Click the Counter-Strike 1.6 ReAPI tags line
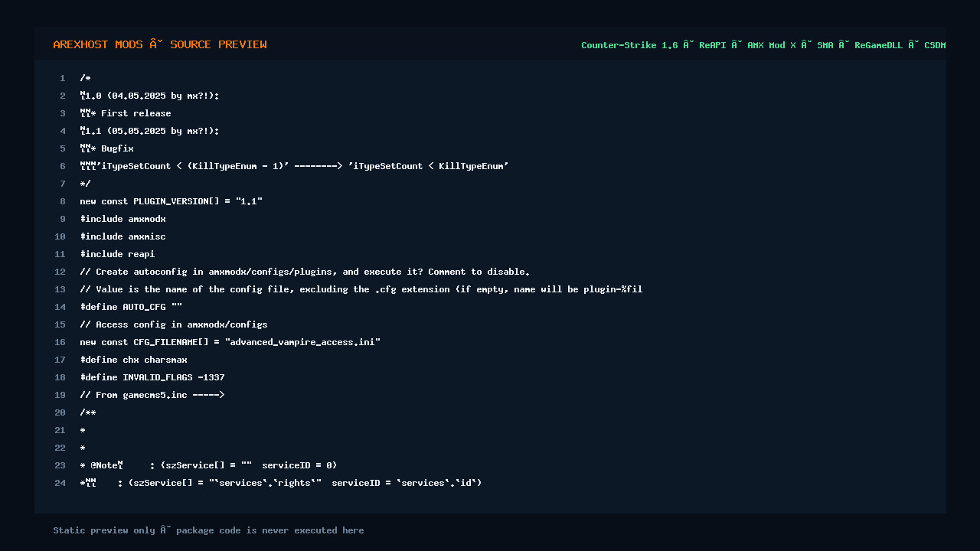The height and width of the screenshot is (551, 980). click(x=763, y=45)
